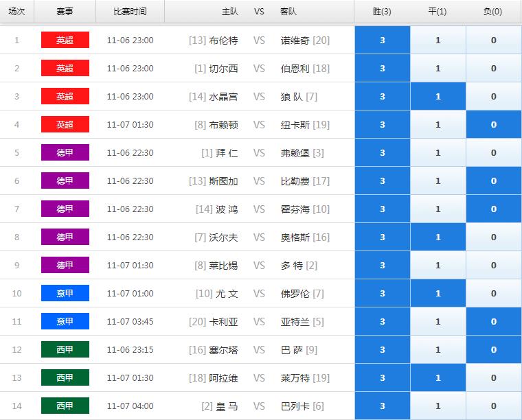
Task: Deselect loss (0) for 塞尔塔 vs 巴萨
Action: (494, 349)
